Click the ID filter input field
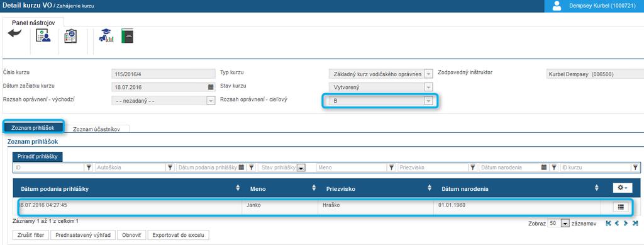 pyautogui.click(x=49, y=168)
